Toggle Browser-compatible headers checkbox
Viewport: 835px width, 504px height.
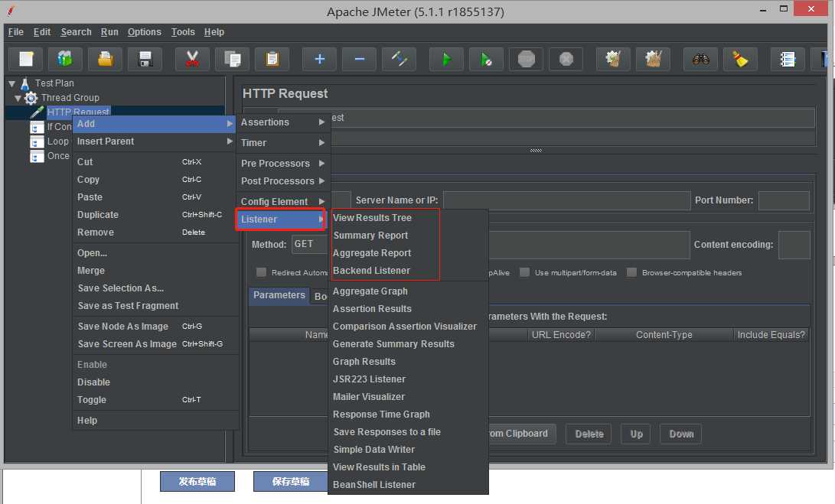(631, 272)
